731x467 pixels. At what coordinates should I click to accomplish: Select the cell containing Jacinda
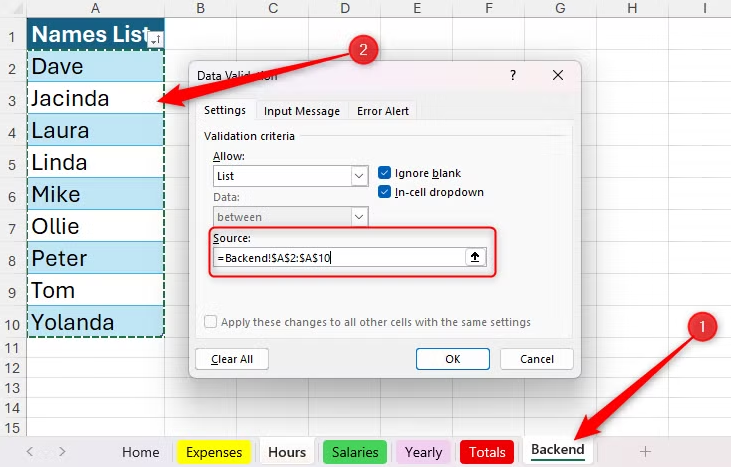pyautogui.click(x=96, y=98)
